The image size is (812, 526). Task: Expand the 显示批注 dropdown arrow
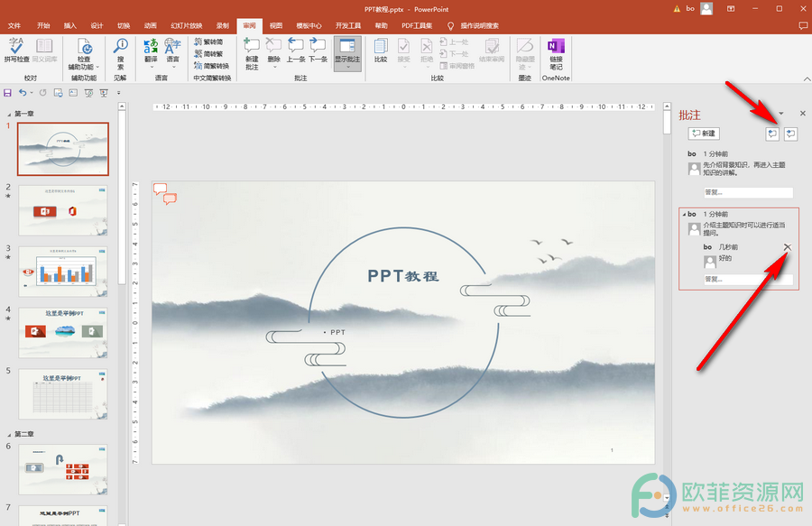(x=347, y=68)
